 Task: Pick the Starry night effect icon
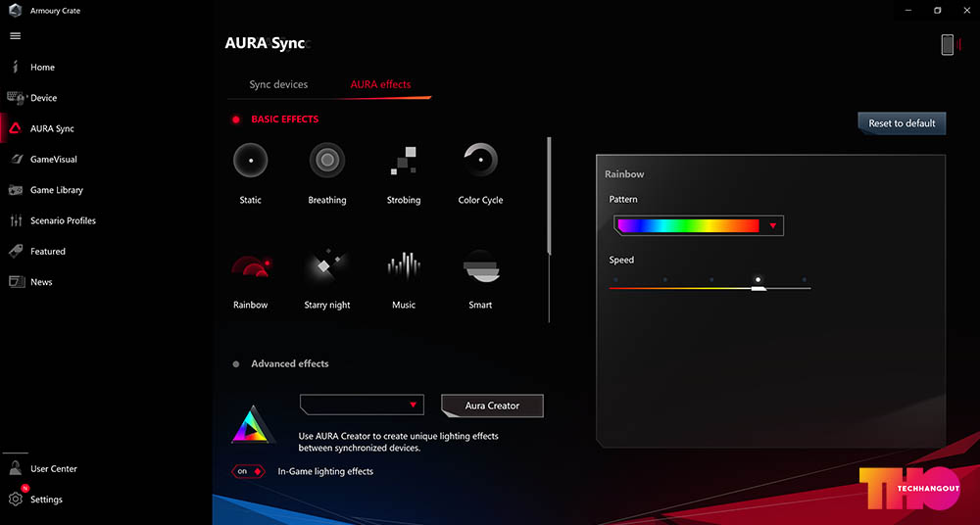(327, 265)
